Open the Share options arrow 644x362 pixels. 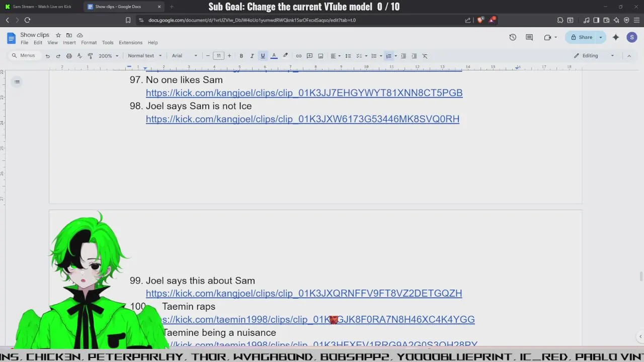pyautogui.click(x=600, y=37)
